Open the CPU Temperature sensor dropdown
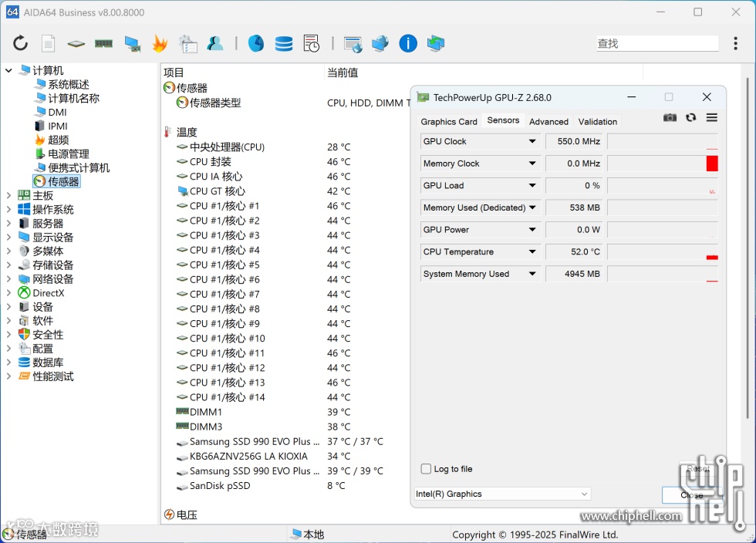This screenshot has height=543, width=756. [532, 251]
